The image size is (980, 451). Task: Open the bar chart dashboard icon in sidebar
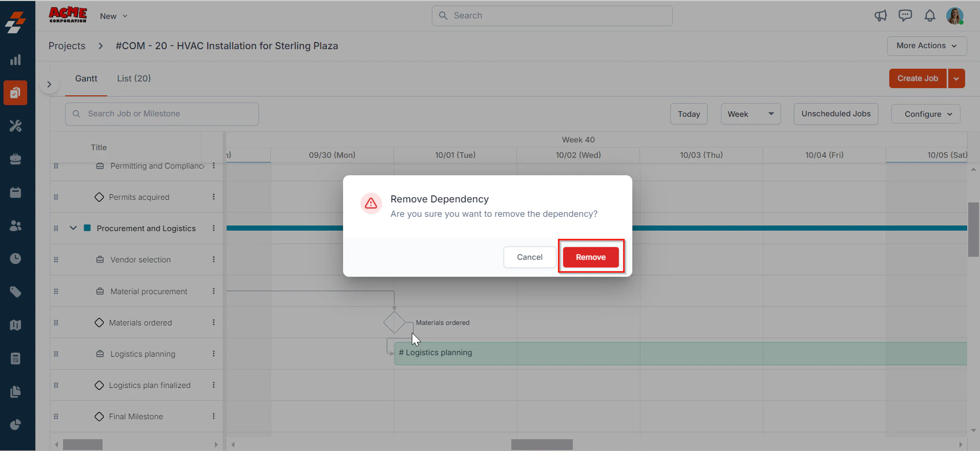15,60
